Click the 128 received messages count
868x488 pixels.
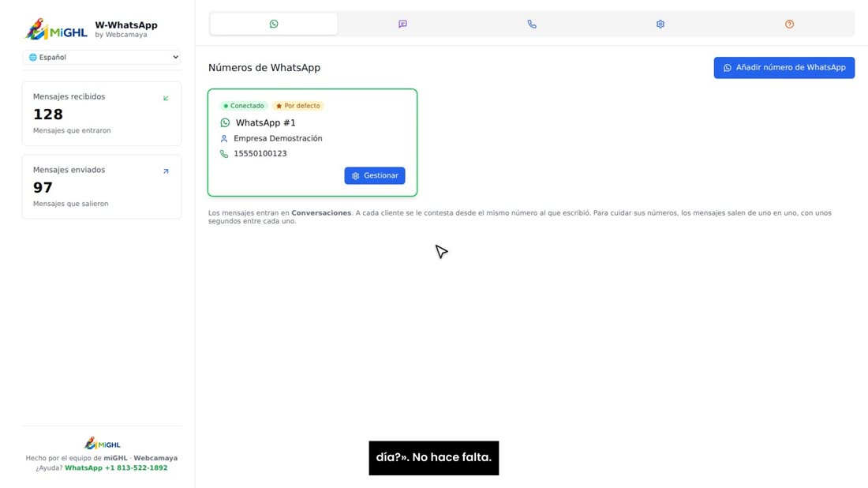point(48,114)
